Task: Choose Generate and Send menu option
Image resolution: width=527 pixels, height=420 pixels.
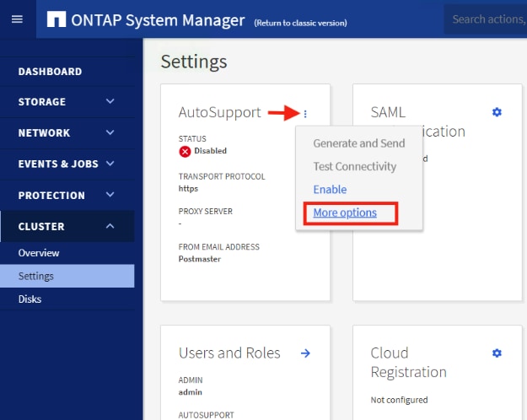Action: [359, 143]
